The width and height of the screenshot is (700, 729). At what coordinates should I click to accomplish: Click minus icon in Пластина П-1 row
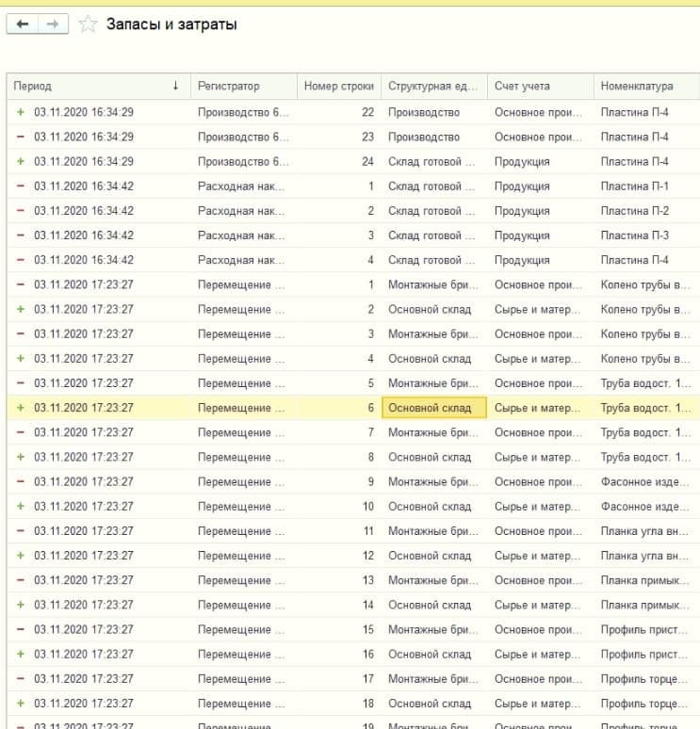21,186
